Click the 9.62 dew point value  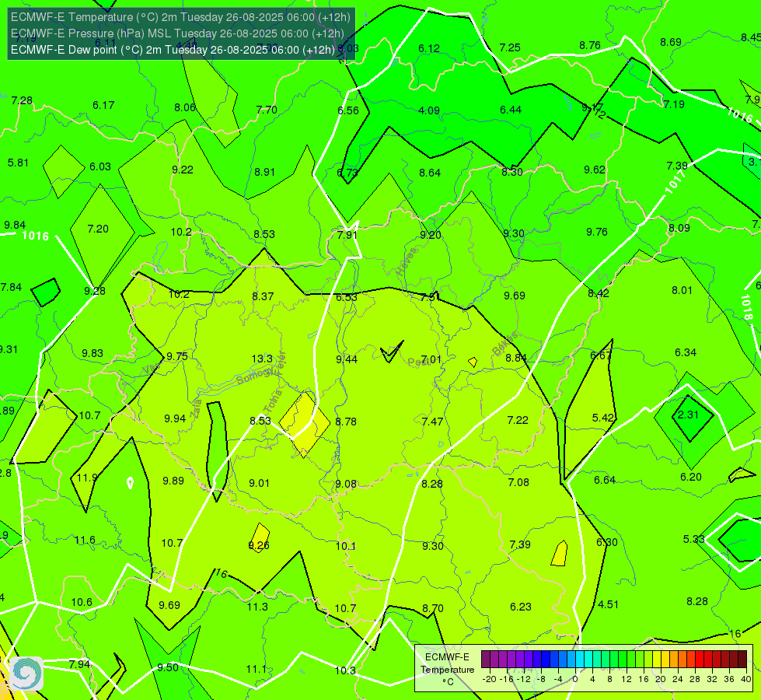(595, 170)
